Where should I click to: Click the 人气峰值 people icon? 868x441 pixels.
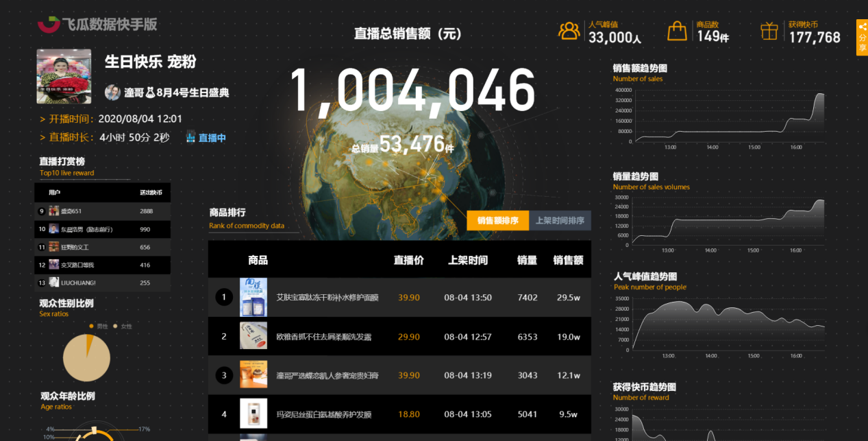point(569,31)
